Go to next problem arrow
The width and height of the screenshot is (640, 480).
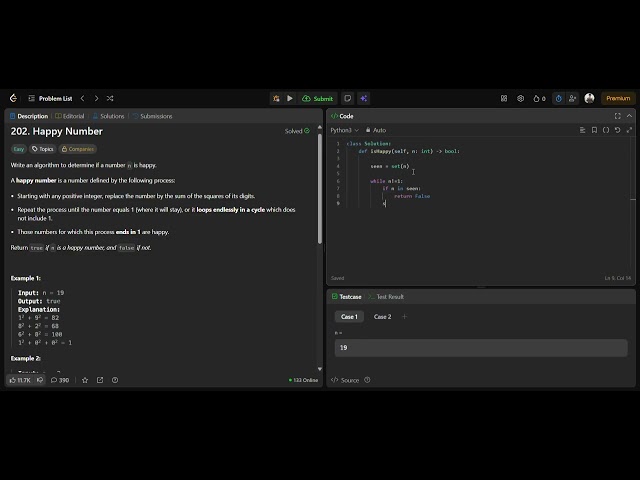click(x=96, y=98)
